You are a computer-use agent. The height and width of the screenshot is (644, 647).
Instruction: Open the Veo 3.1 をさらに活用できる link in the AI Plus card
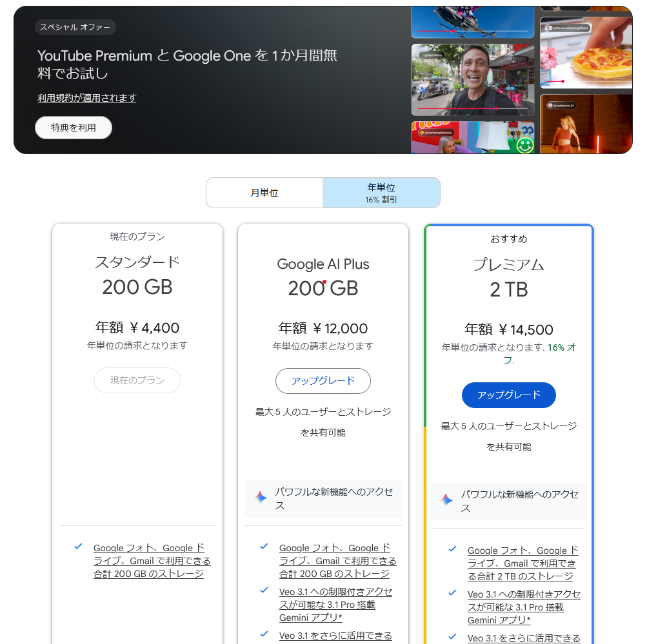[335, 636]
